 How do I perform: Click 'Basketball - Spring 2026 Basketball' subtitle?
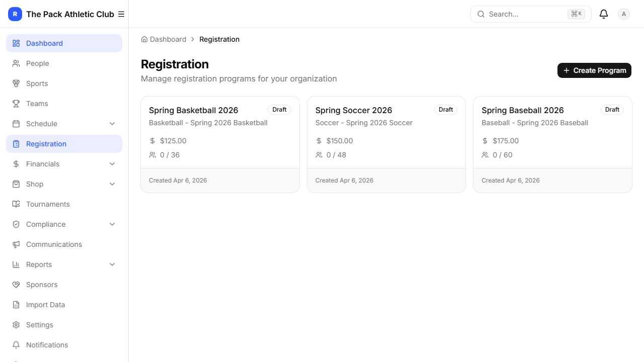[208, 123]
